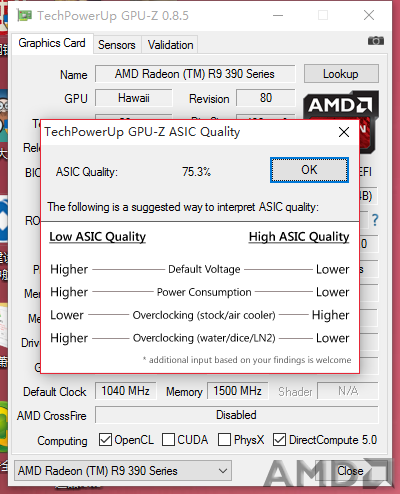Click the AMD watermark logo at the bottom

tap(328, 473)
